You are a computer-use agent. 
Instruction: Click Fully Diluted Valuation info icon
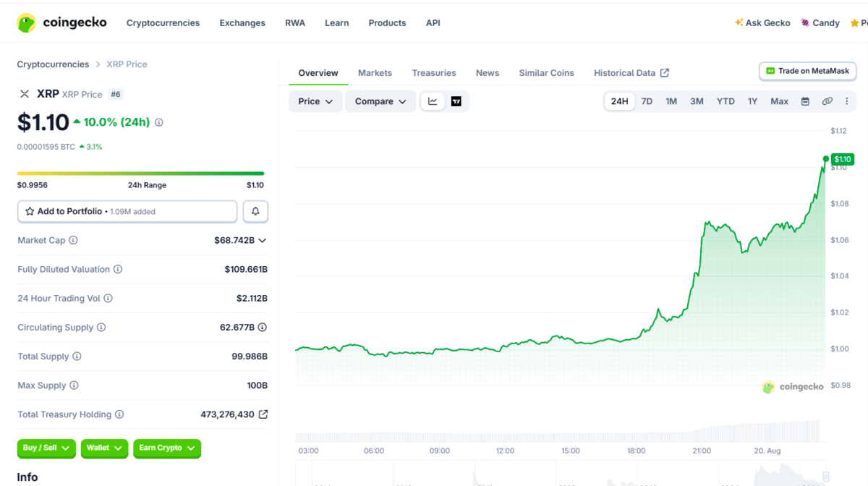118,269
